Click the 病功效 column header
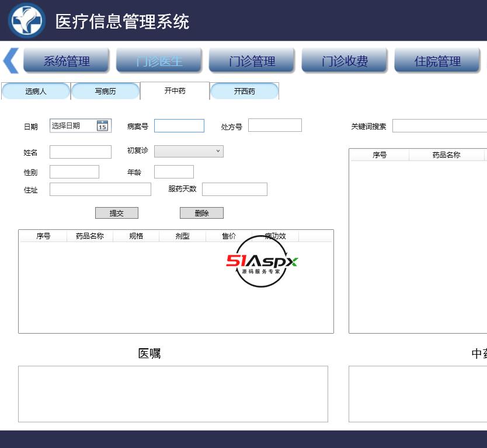This screenshot has width=487, height=448. click(275, 236)
